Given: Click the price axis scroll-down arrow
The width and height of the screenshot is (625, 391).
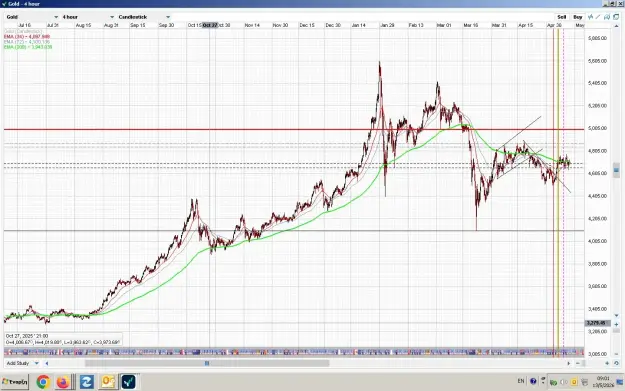Looking at the screenshot, I should click(x=616, y=315).
